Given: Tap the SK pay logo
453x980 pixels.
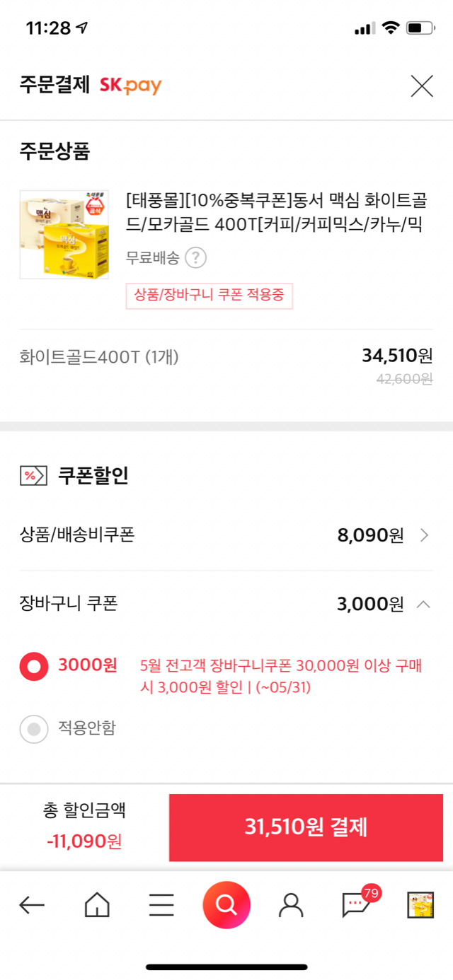Looking at the screenshot, I should [x=130, y=86].
